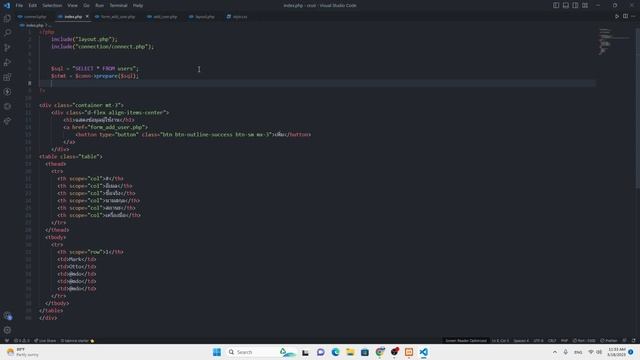Click the Run file play button in editor toolbar

click(617, 16)
